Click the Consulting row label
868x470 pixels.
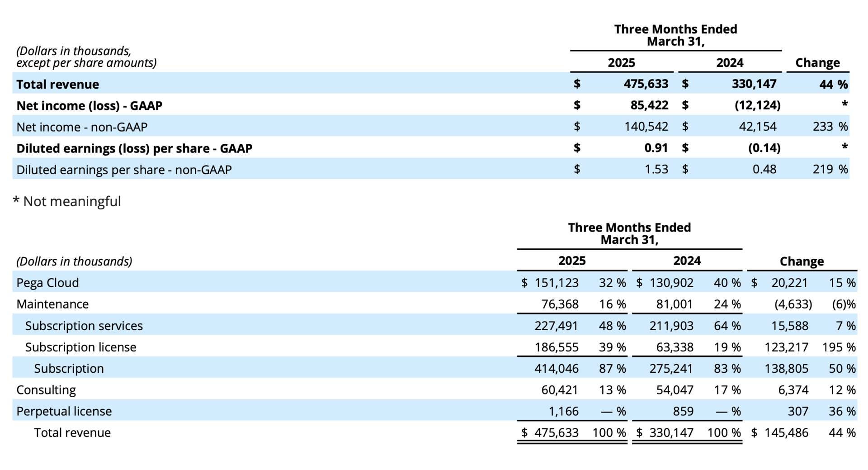pos(46,390)
